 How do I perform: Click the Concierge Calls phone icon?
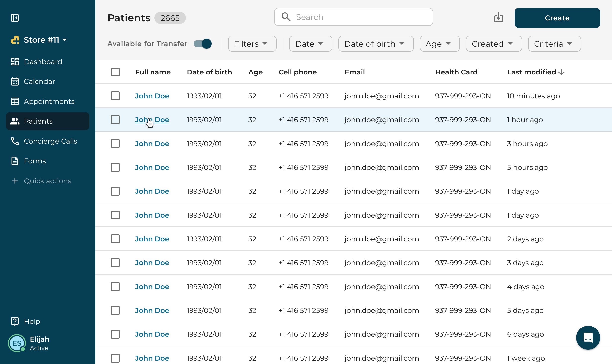tap(15, 141)
